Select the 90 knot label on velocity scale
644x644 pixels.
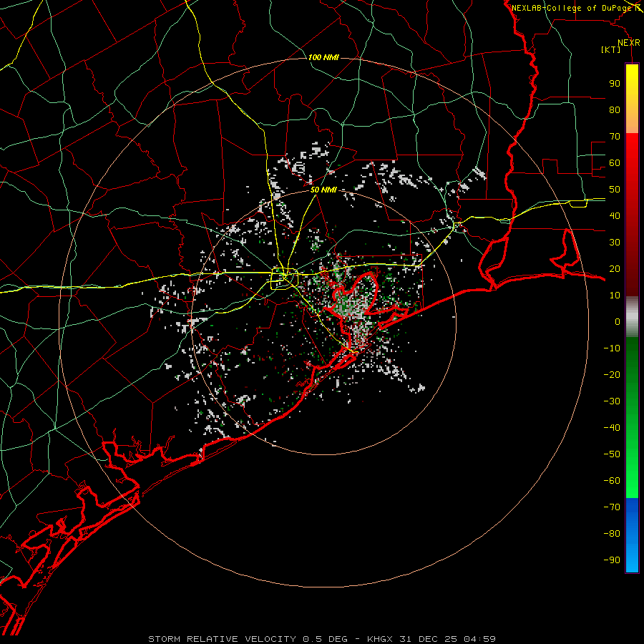point(615,84)
